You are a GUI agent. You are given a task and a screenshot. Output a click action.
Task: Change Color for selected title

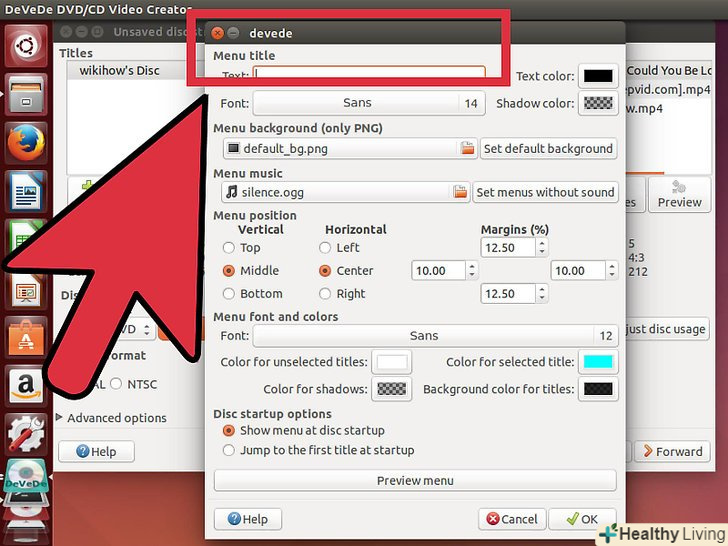tap(598, 362)
